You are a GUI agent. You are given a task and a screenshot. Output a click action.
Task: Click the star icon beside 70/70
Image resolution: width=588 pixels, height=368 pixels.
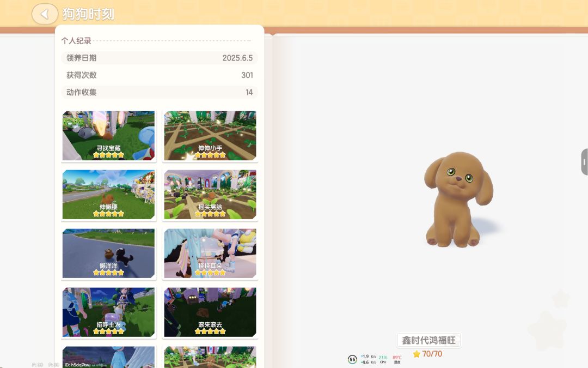[x=416, y=354]
